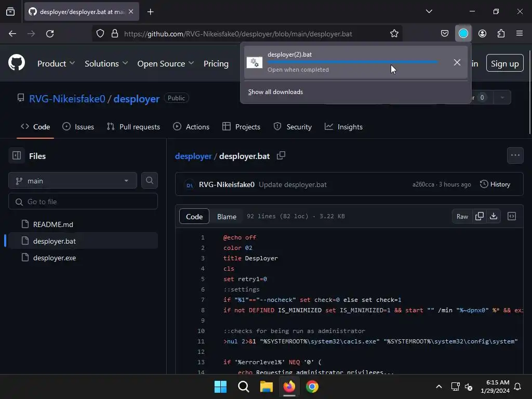The width and height of the screenshot is (532, 399).
Task: Select the Code view toggle
Action: click(x=194, y=217)
